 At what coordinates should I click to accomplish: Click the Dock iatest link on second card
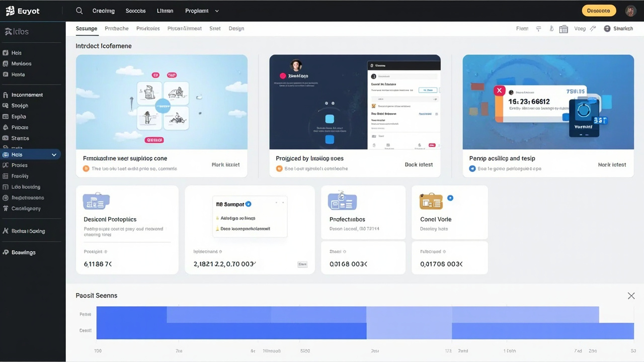(x=419, y=165)
